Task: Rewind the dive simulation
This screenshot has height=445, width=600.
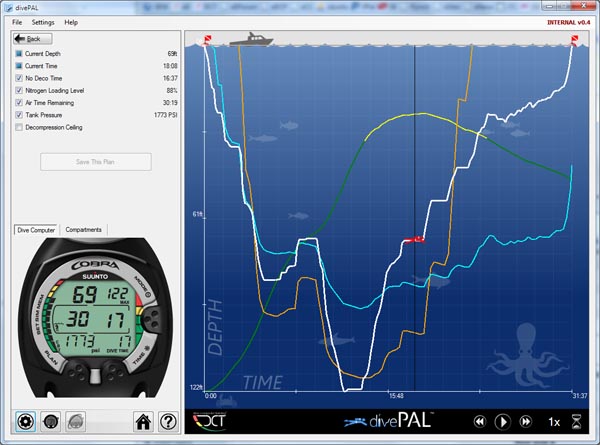Action: pyautogui.click(x=479, y=422)
